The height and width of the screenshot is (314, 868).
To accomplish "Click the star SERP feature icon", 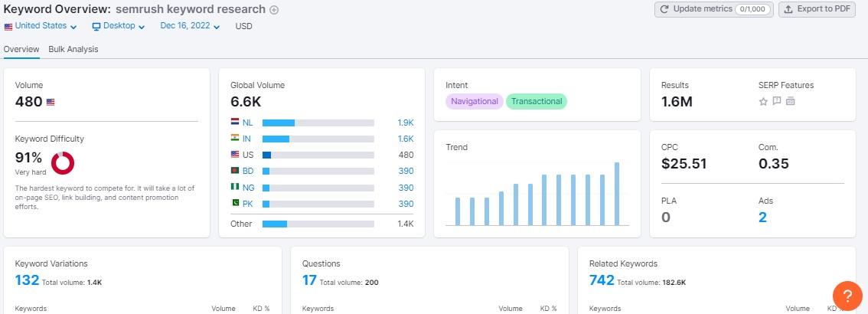I will 763,101.
